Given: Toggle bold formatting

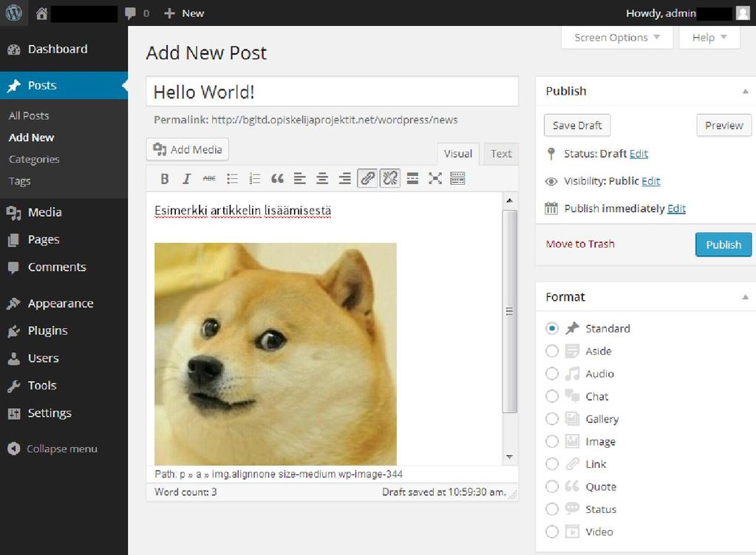Looking at the screenshot, I should (164, 179).
